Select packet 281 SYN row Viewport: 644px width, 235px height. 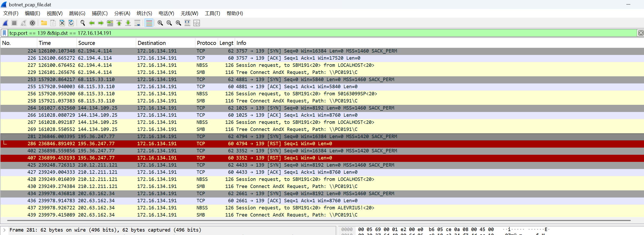(322, 137)
